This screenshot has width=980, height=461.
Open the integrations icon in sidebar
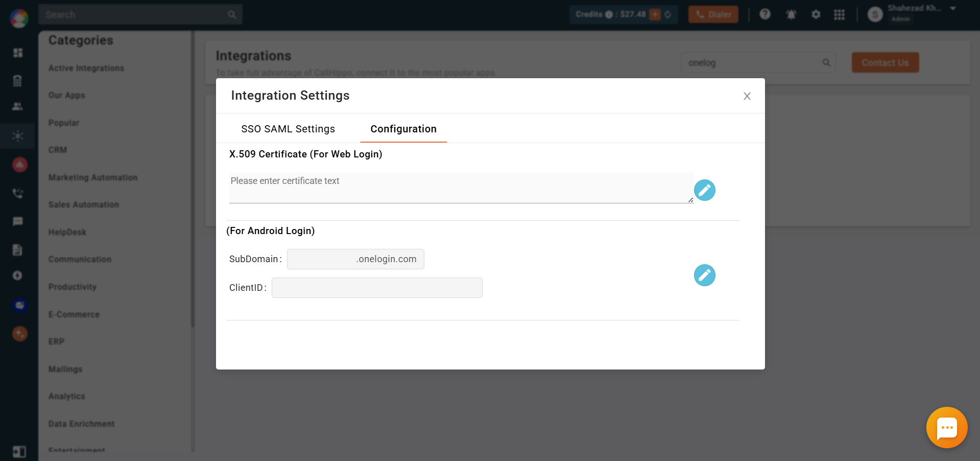coord(18,136)
